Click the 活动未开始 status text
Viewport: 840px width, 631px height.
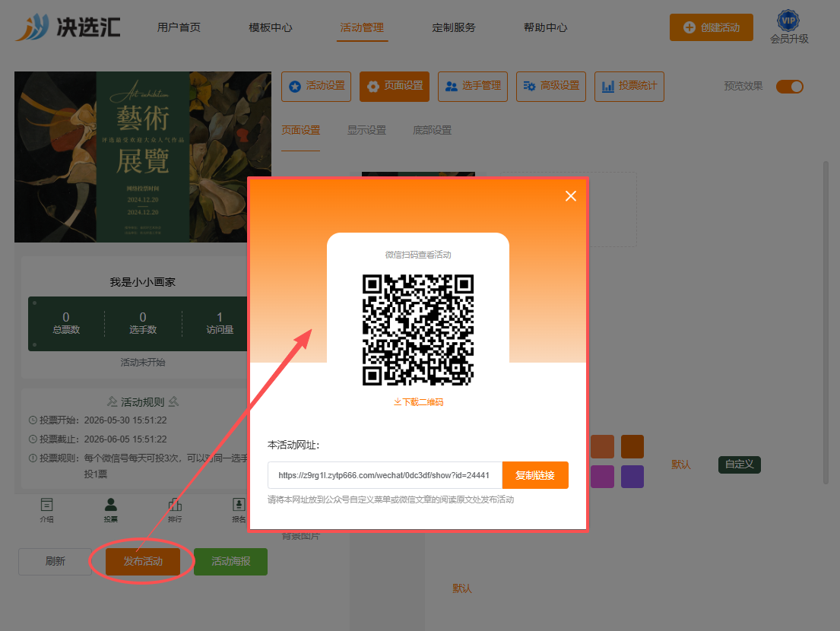tap(142, 363)
